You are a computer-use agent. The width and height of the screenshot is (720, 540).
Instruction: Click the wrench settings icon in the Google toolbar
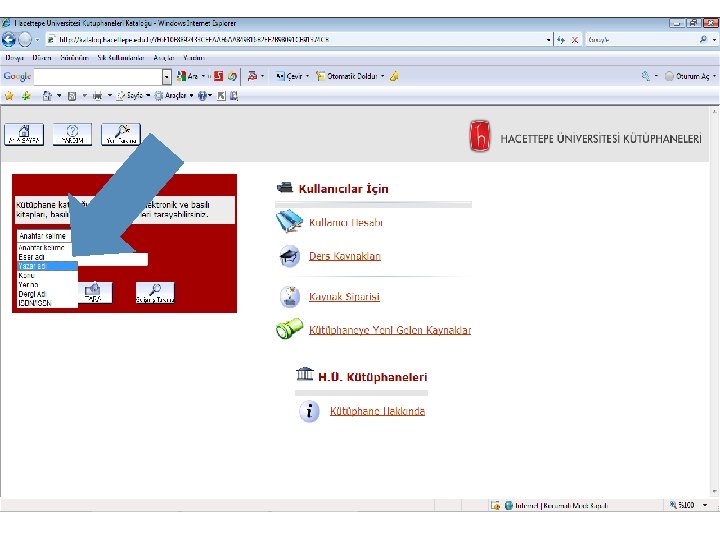pyautogui.click(x=646, y=76)
